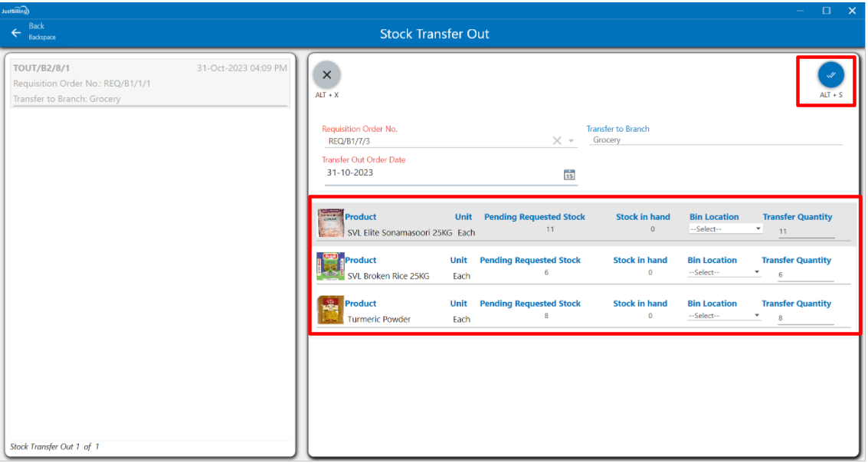Open Bin Location dropdown for Turmeric Powder
Image resolution: width=868 pixels, height=463 pixels.
724,316
